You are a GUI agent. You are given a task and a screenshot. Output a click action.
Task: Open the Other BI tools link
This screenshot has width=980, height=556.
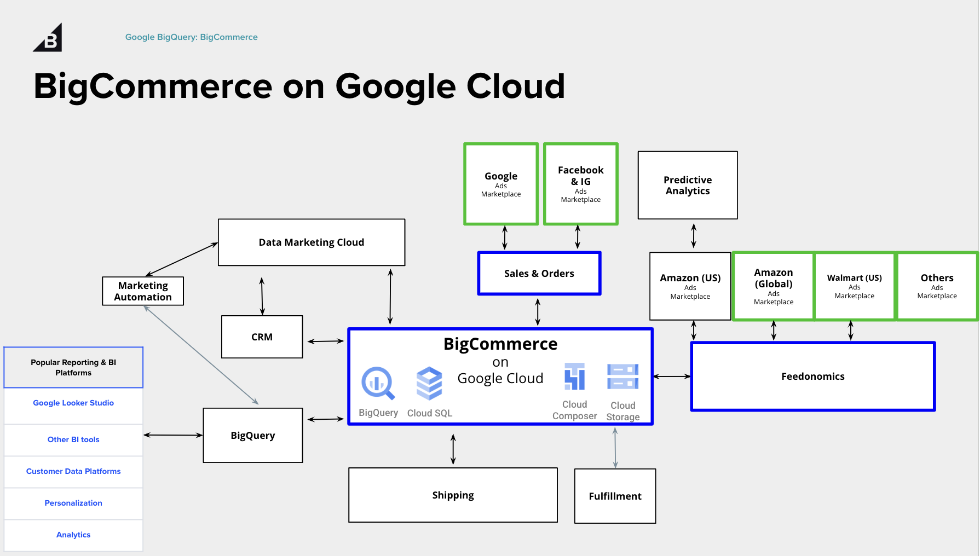(x=73, y=440)
